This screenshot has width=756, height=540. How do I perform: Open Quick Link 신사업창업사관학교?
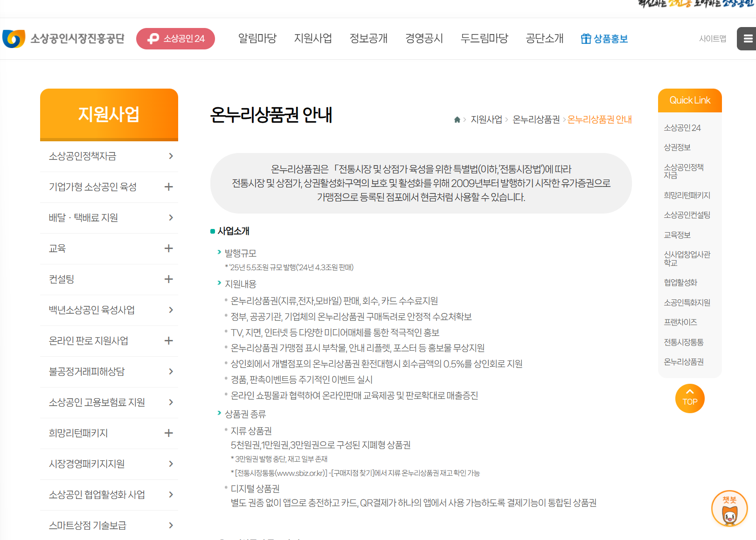point(687,258)
